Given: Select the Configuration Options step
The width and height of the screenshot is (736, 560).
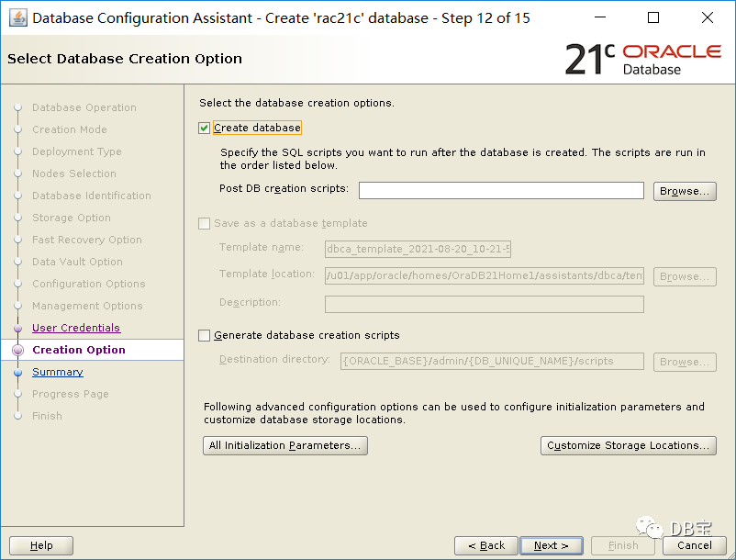Looking at the screenshot, I should click(x=89, y=284).
